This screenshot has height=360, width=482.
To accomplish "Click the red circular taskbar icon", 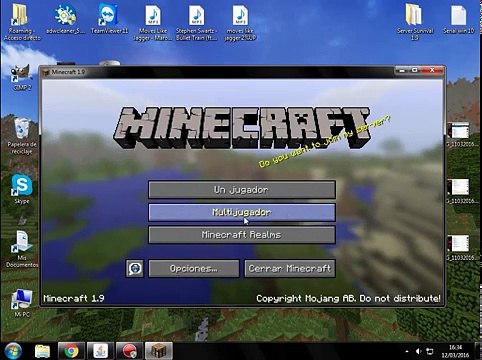I will [x=130, y=351].
